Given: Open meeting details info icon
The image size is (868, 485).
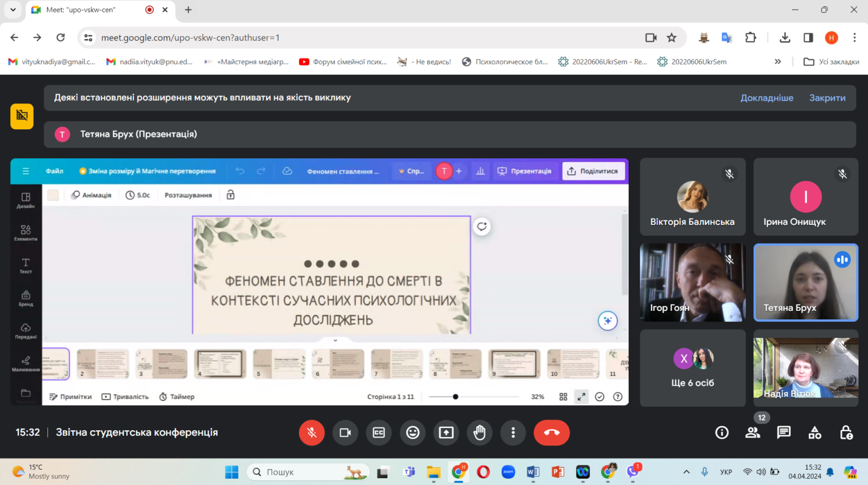Looking at the screenshot, I should (x=722, y=432).
